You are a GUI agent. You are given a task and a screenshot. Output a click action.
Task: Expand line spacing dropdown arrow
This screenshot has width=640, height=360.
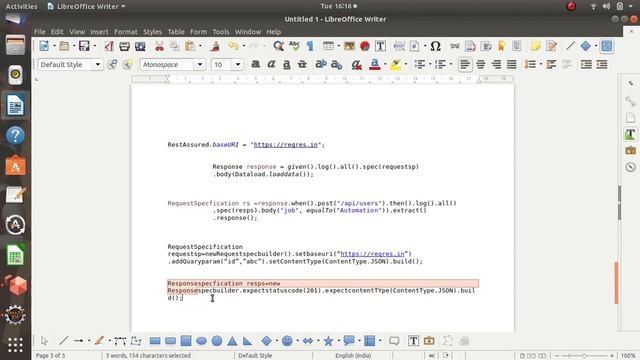[x=540, y=64]
